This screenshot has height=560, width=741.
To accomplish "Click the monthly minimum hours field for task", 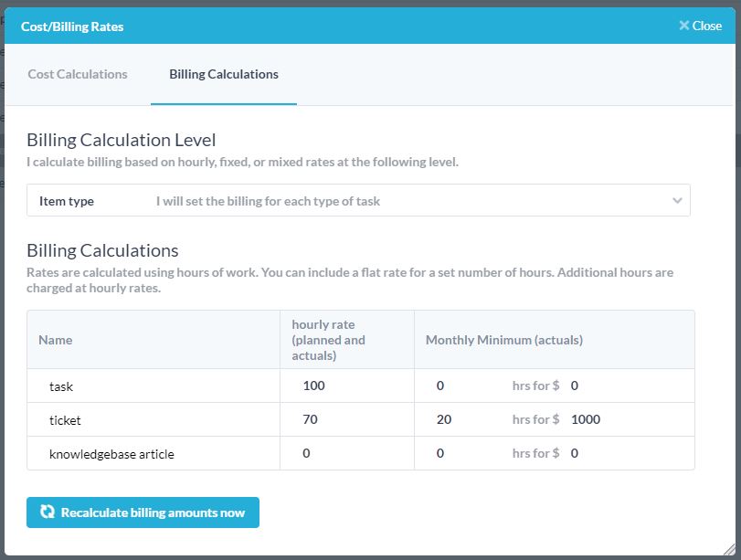I will coord(466,386).
